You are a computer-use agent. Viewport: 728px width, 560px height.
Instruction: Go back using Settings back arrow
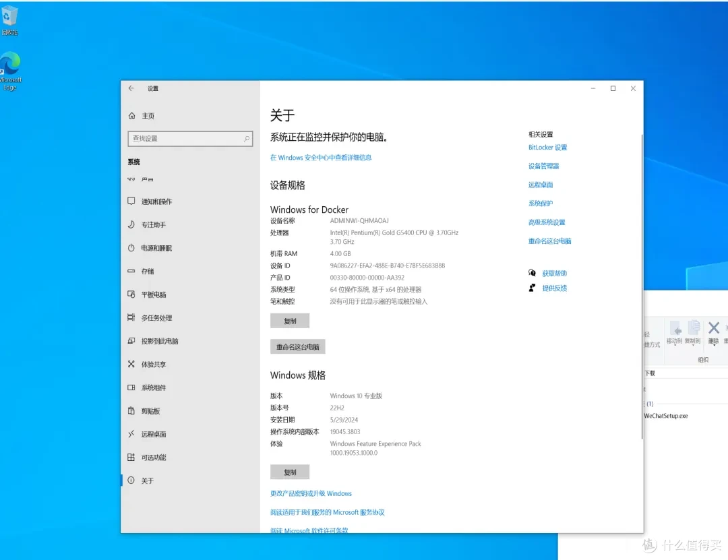pyautogui.click(x=131, y=88)
